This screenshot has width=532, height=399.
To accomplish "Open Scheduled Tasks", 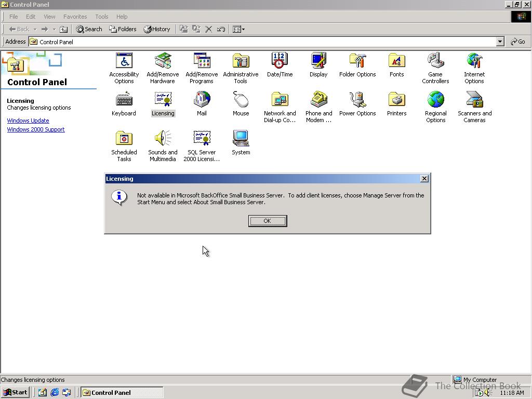I will pos(124,146).
